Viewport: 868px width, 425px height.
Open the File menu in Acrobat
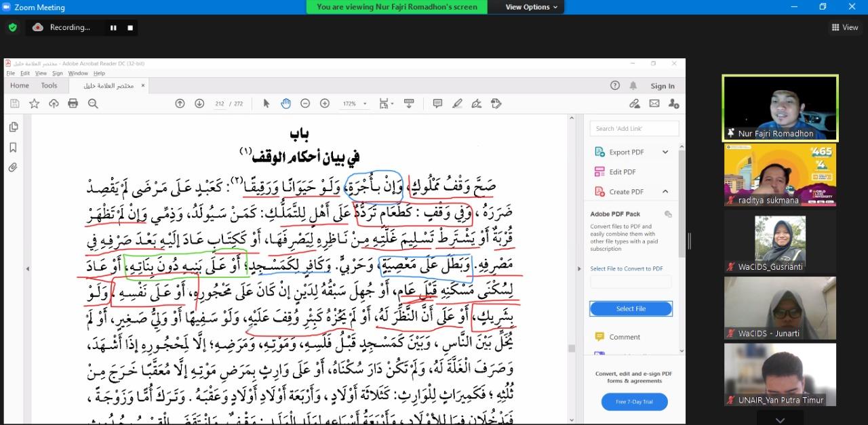[11, 73]
